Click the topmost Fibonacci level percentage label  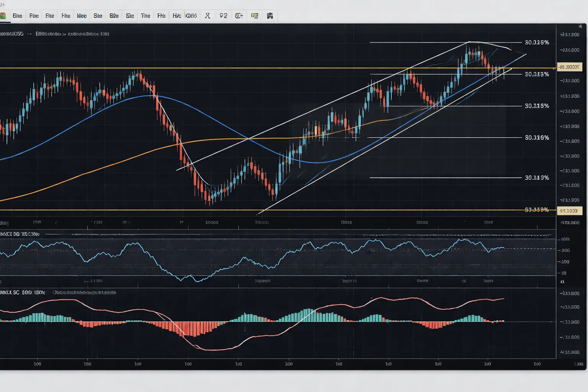pos(537,42)
